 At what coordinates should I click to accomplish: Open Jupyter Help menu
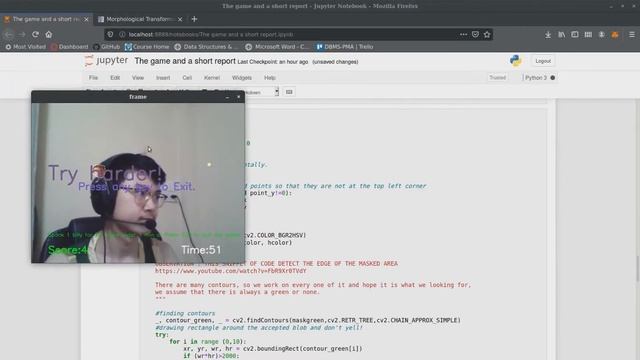(270, 78)
